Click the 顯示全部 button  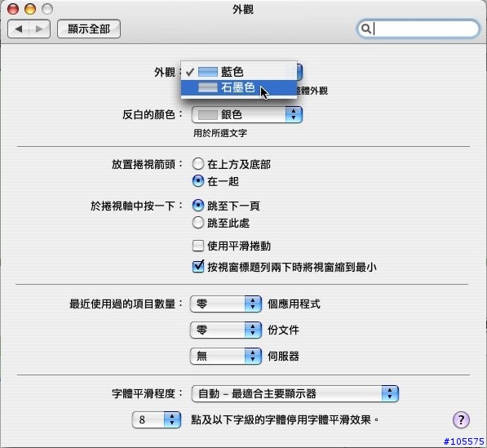tap(89, 29)
